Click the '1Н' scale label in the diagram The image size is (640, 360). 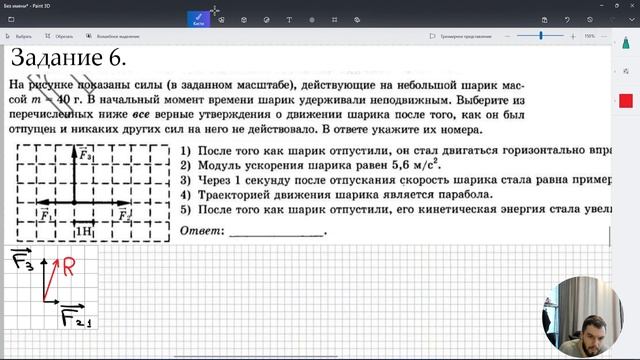84,231
